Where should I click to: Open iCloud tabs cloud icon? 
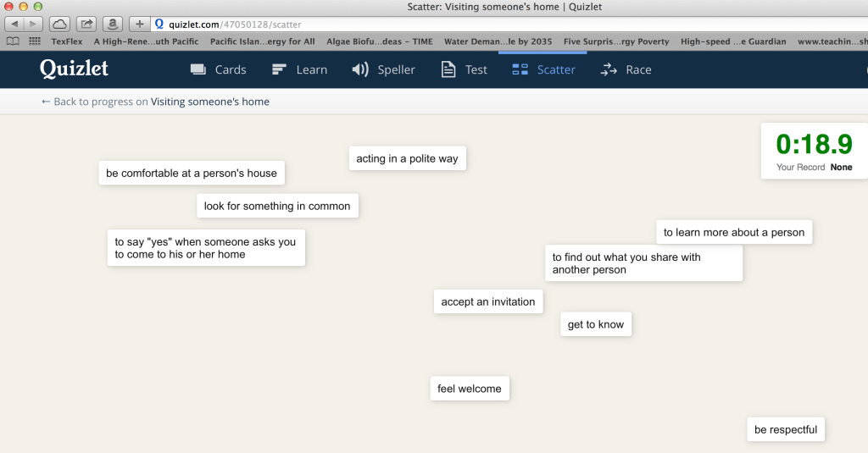tap(60, 24)
